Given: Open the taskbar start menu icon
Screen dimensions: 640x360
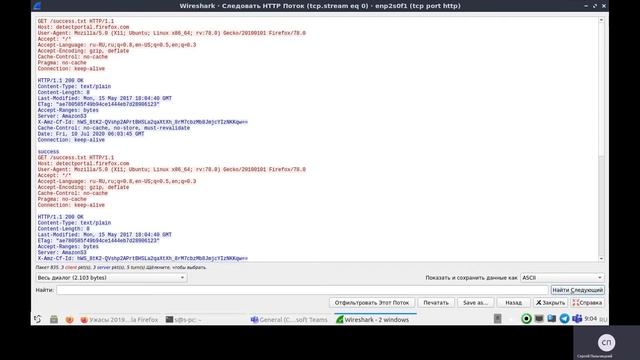Looking at the screenshot, I should (x=38, y=319).
